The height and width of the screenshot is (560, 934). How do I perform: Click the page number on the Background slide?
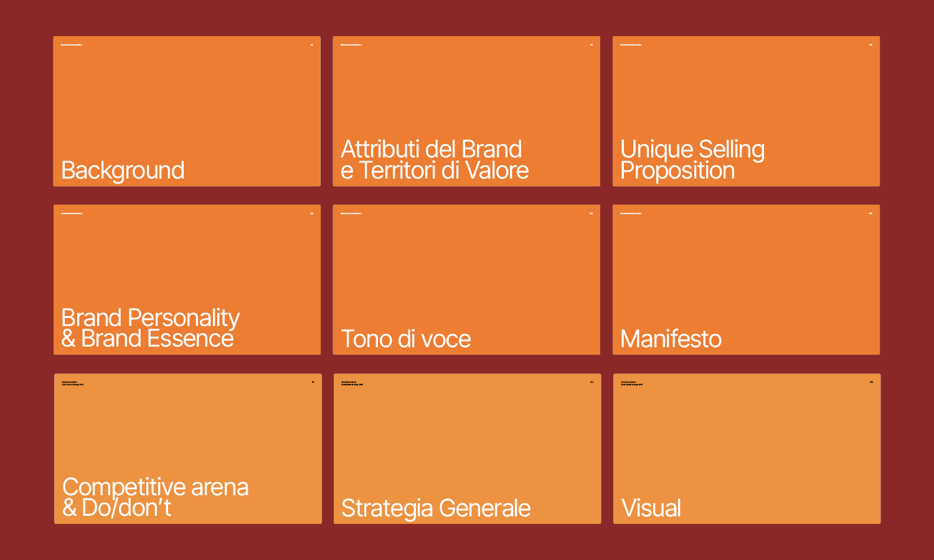(x=312, y=45)
